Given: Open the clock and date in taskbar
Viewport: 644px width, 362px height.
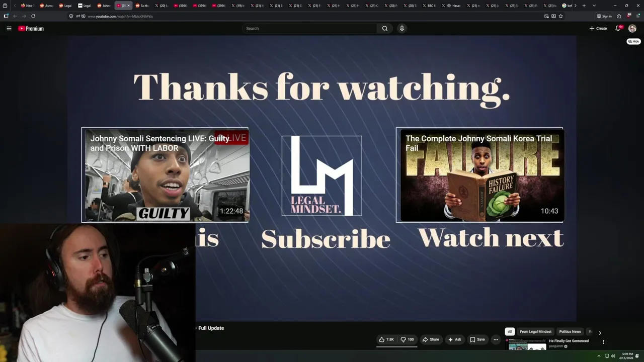Looking at the screenshot, I should pos(627,356).
